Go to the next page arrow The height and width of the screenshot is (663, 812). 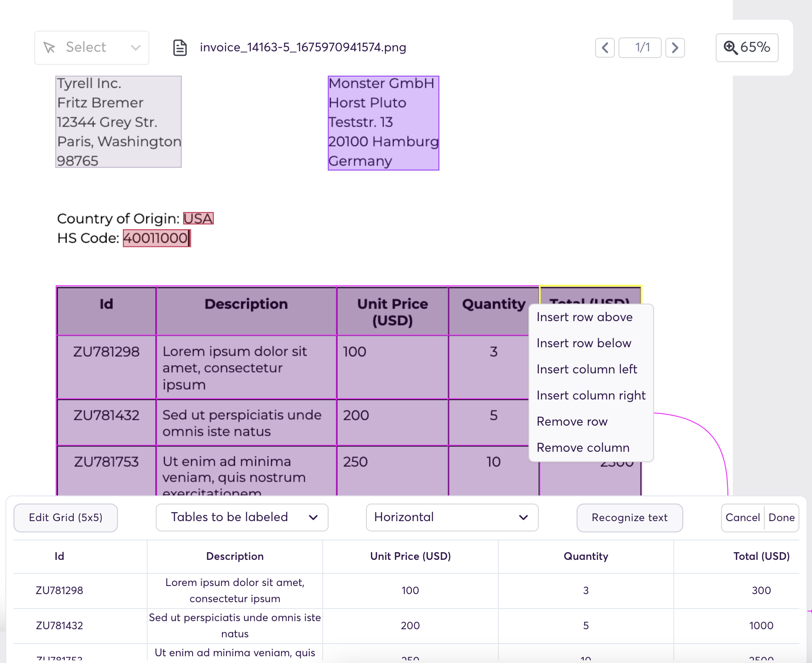pyautogui.click(x=675, y=48)
